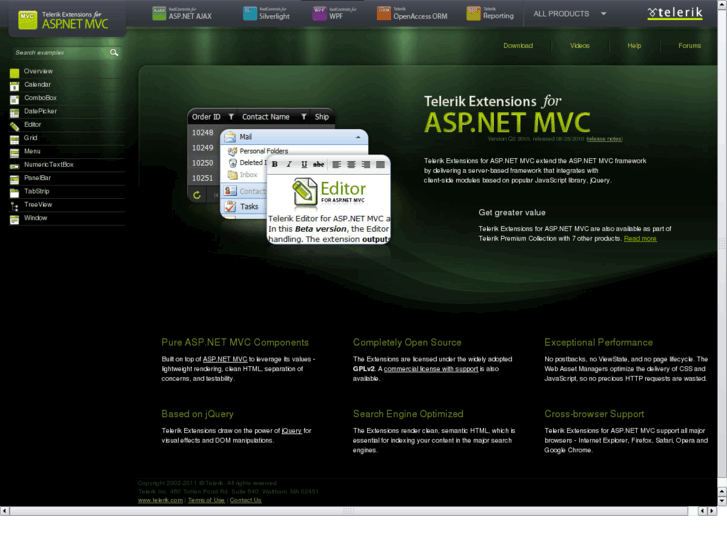Click the Pure ASP.NET MVC Components heading
Screen dimensions: 727x545
[235, 342]
